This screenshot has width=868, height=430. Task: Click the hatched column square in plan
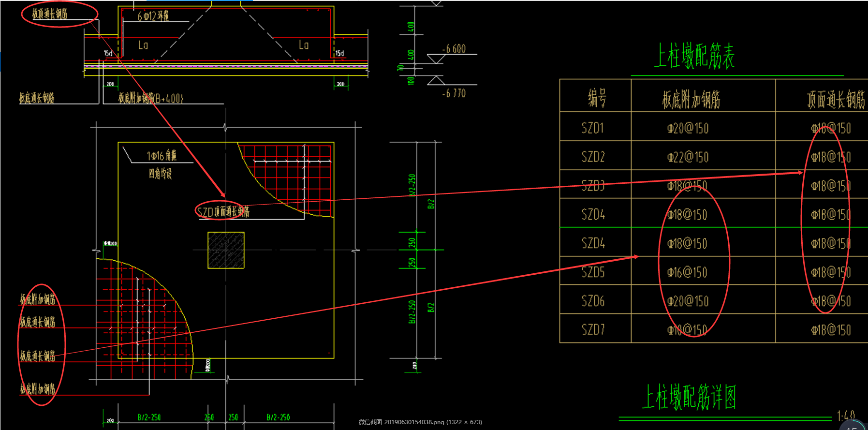[x=226, y=250]
